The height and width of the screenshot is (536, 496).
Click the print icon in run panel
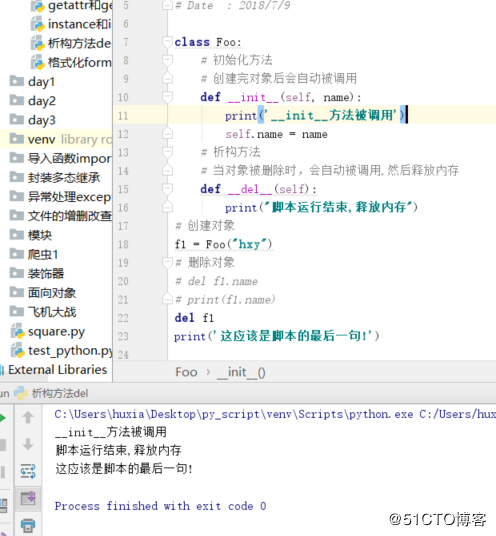[x=28, y=525]
